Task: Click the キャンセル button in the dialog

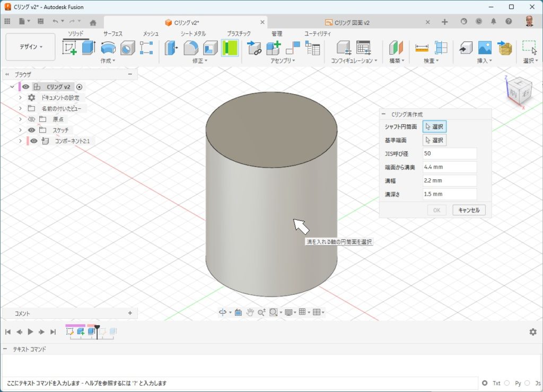Action: pos(469,210)
